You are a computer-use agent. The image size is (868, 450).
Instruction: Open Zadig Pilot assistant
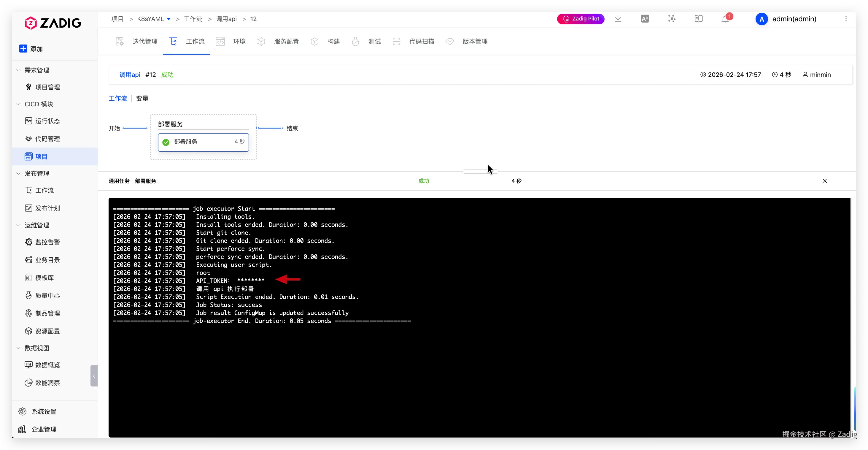(x=581, y=19)
